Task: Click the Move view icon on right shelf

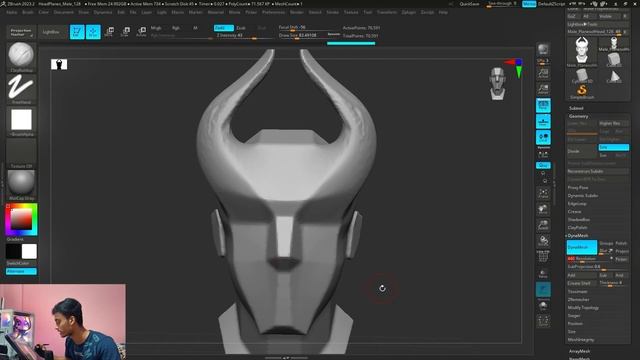Action: 543,209
